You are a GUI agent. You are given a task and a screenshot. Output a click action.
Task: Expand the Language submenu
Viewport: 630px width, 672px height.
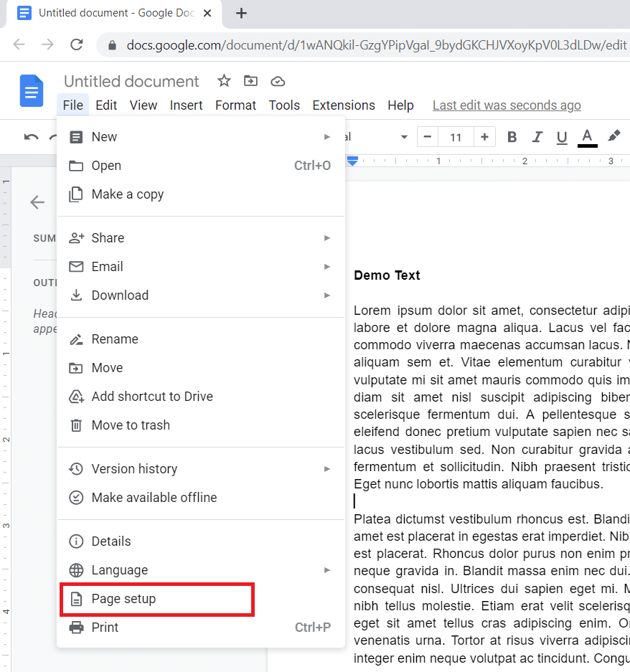201,570
